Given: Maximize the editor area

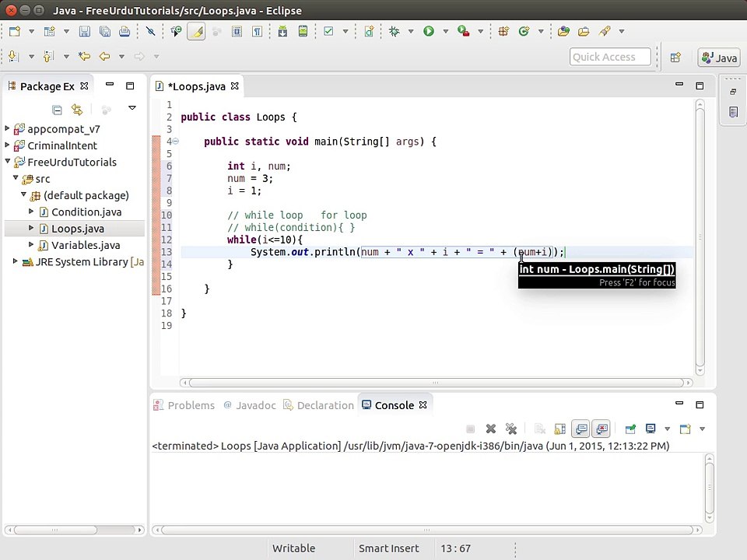Looking at the screenshot, I should 700,86.
